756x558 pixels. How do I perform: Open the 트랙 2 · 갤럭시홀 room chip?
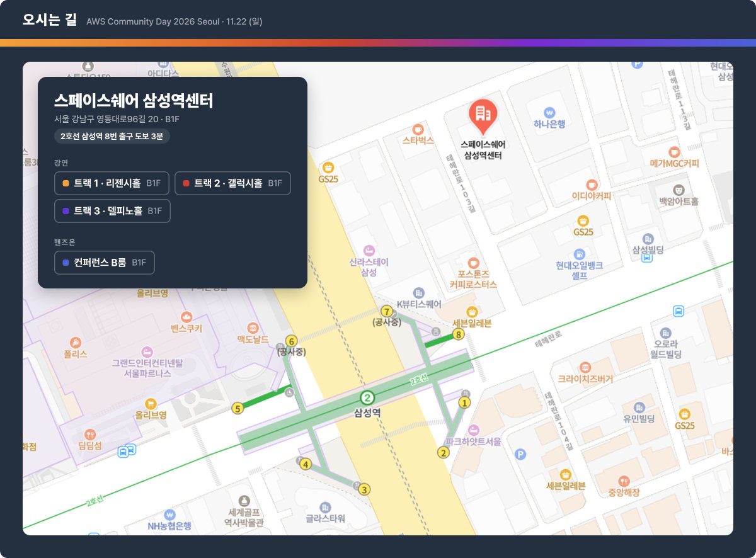[x=232, y=183]
